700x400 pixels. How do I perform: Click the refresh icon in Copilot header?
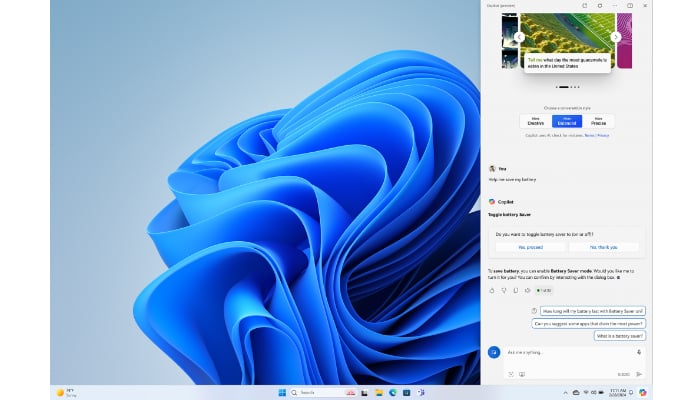[x=600, y=6]
